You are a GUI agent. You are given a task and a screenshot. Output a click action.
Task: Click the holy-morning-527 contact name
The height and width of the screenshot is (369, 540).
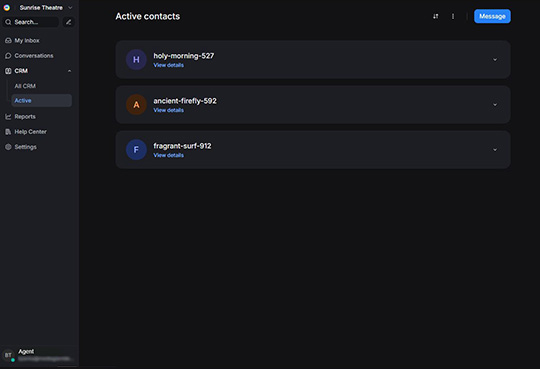(x=184, y=56)
